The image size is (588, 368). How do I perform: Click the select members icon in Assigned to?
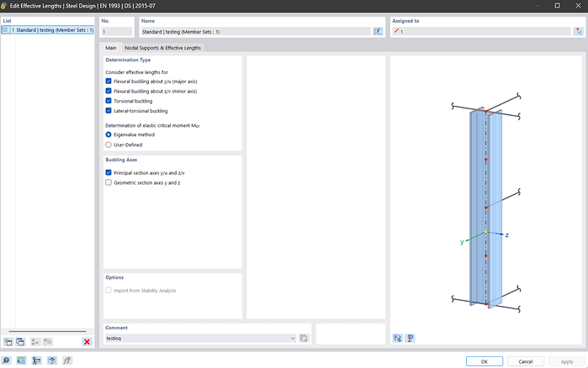[578, 31]
